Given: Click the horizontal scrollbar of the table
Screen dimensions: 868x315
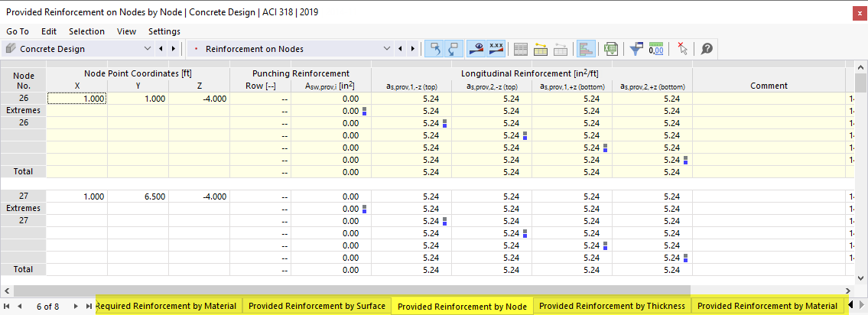Looking at the screenshot, I should (352, 290).
